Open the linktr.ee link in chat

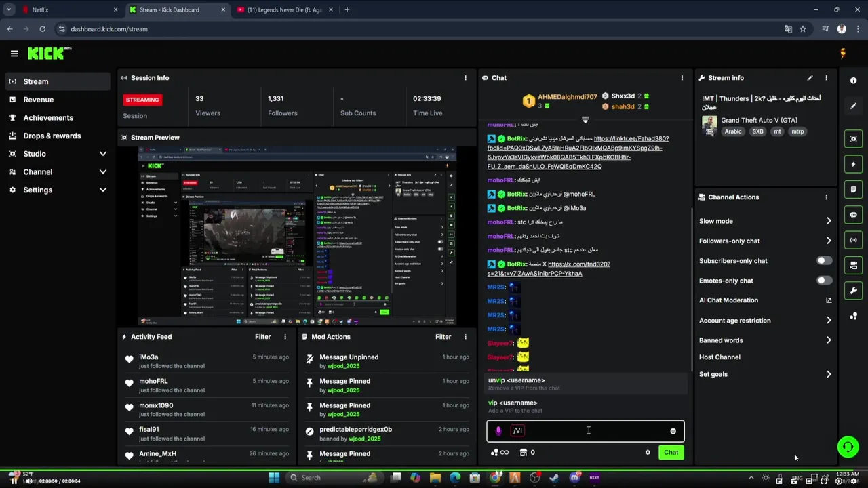578,152
